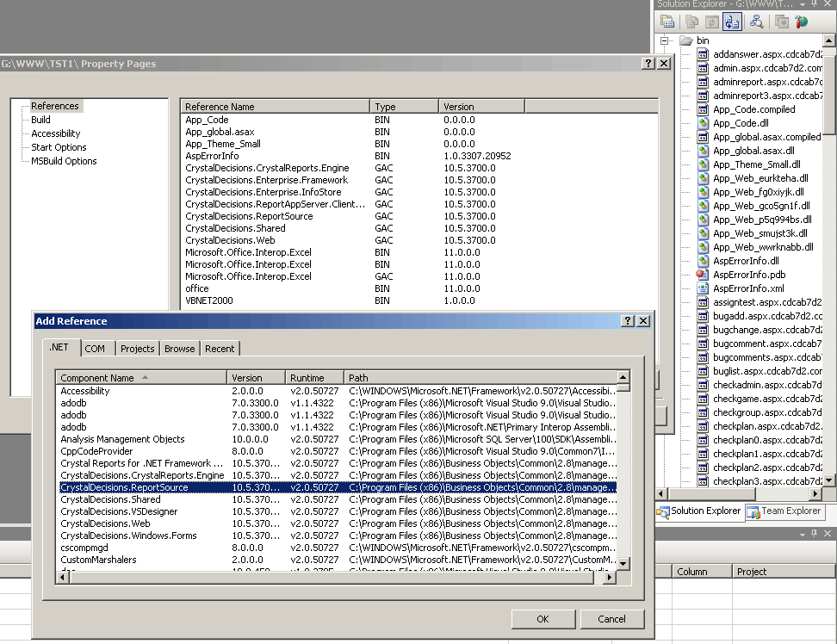Click the icon beside App_Web_eurkteha.dll

(703, 178)
